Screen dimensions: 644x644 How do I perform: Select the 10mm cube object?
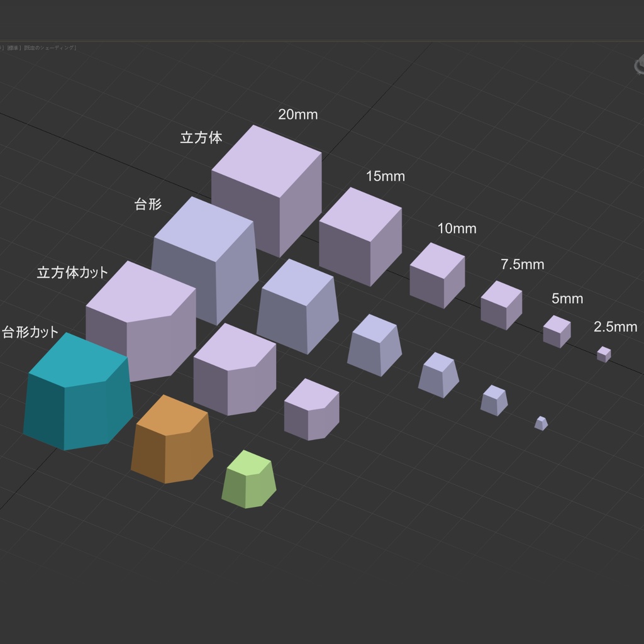(438, 275)
